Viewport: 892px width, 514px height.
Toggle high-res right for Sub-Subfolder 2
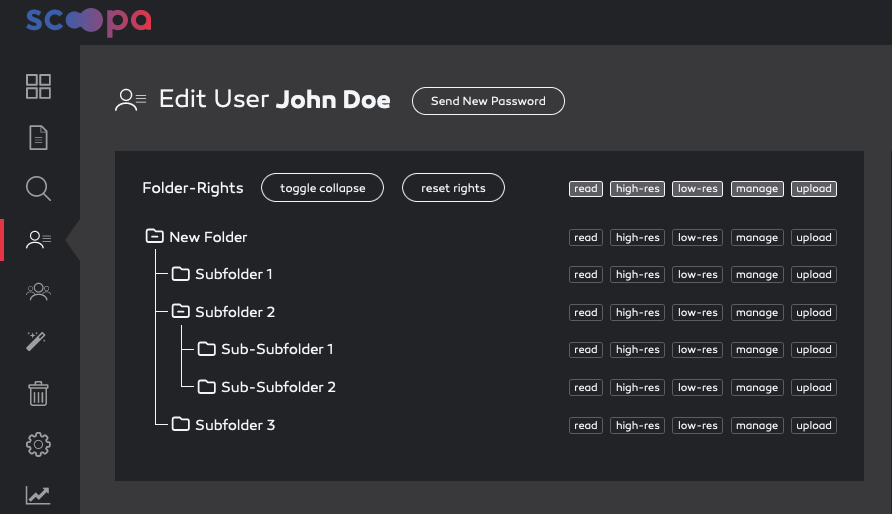637,388
